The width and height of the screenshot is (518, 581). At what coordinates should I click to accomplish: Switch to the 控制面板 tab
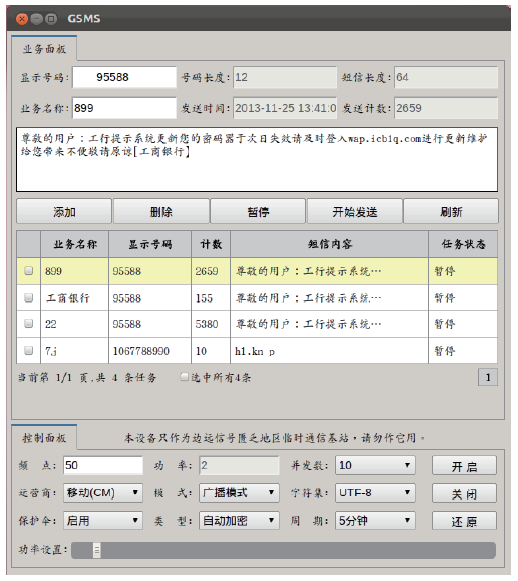[44, 438]
